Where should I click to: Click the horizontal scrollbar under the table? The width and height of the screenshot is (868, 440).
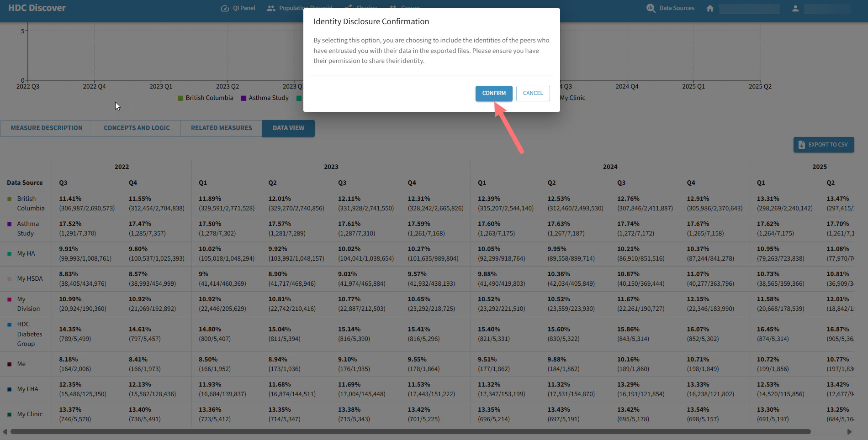pos(410,431)
